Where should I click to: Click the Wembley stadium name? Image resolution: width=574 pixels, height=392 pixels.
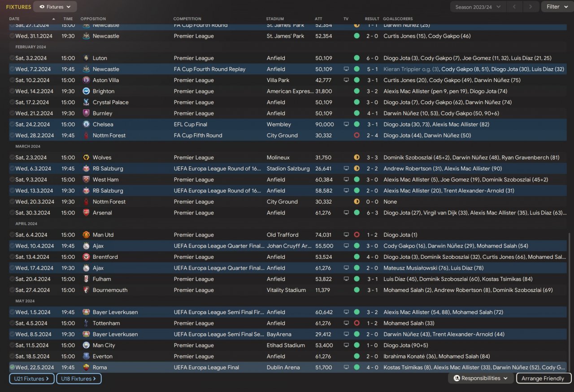point(279,124)
